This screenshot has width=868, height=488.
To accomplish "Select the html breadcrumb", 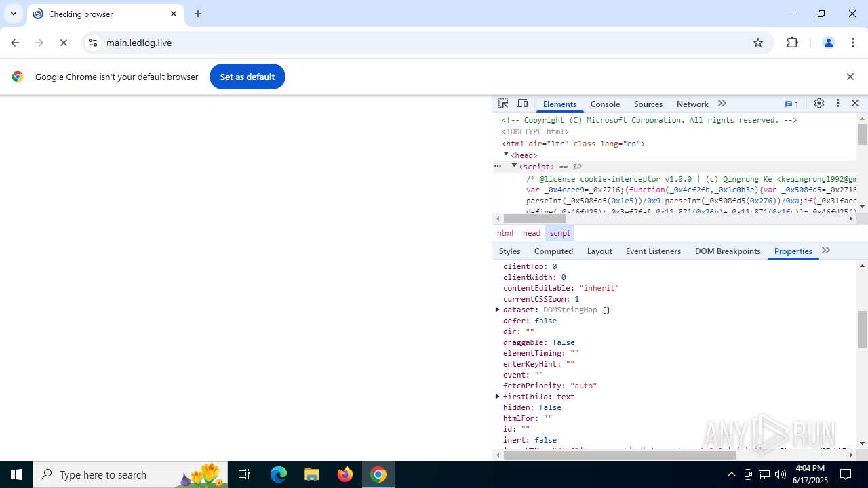I will 505,233.
